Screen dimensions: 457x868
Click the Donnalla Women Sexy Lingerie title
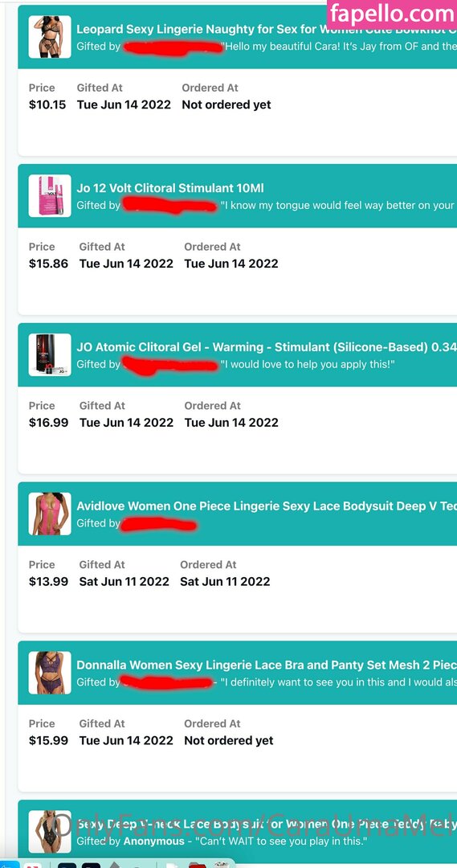[x=267, y=665]
